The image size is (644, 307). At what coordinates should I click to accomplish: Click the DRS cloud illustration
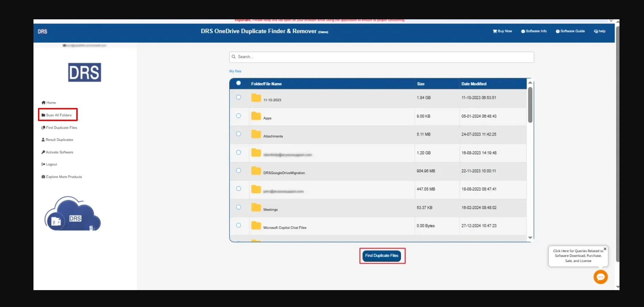click(73, 214)
